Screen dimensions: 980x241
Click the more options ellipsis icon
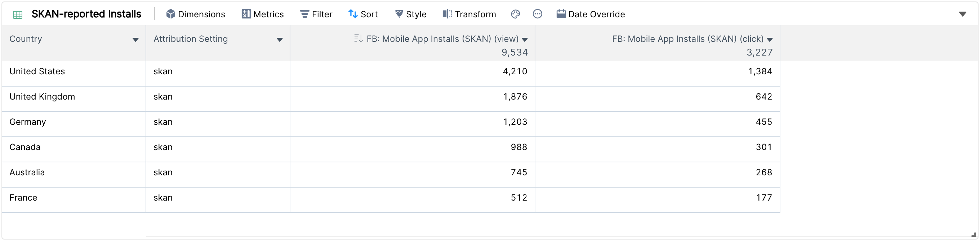point(537,14)
